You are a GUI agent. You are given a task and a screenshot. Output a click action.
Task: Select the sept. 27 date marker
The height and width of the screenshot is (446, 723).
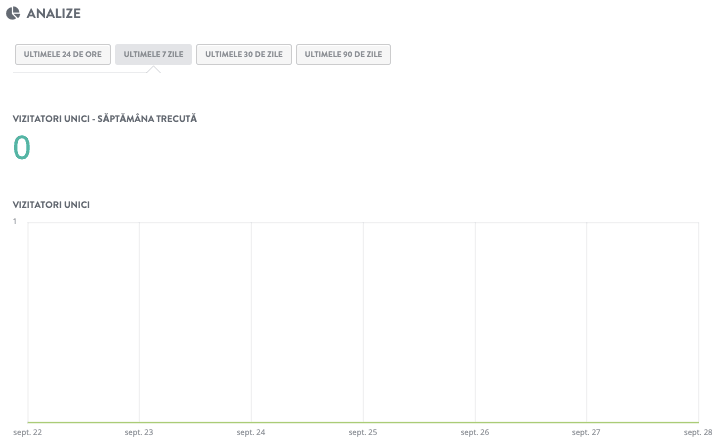pyautogui.click(x=586, y=433)
